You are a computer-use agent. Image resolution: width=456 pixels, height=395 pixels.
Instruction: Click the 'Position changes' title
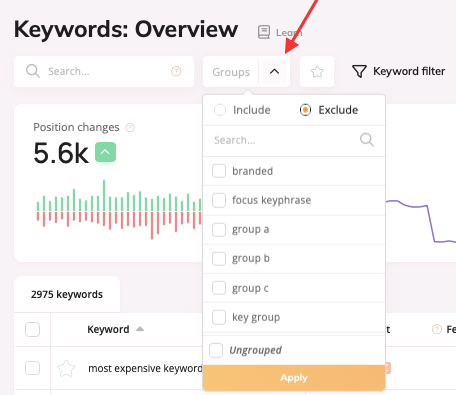click(76, 127)
